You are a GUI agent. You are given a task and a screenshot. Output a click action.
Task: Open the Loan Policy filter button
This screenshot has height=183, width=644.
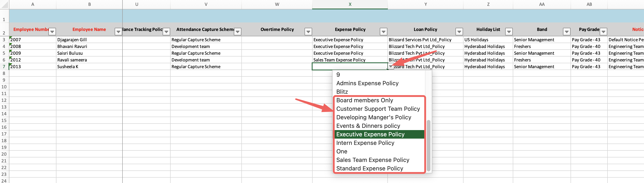click(459, 32)
